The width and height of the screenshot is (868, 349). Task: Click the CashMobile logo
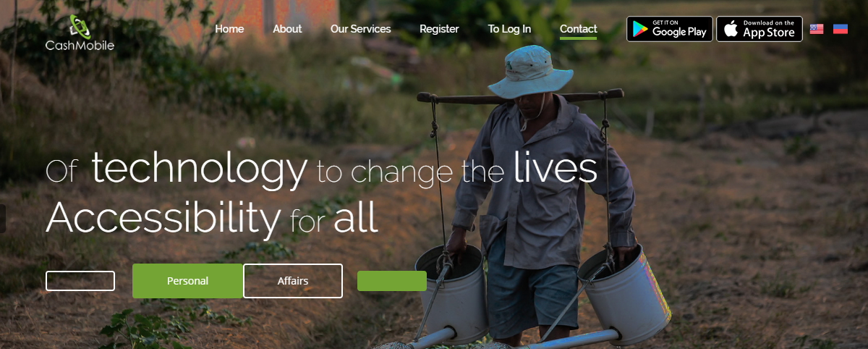point(80,33)
